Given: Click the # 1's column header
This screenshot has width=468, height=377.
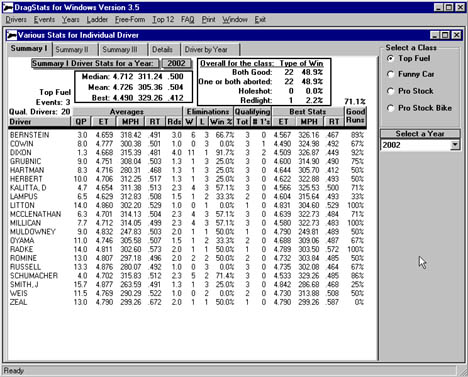Looking at the screenshot, I should click(261, 122).
